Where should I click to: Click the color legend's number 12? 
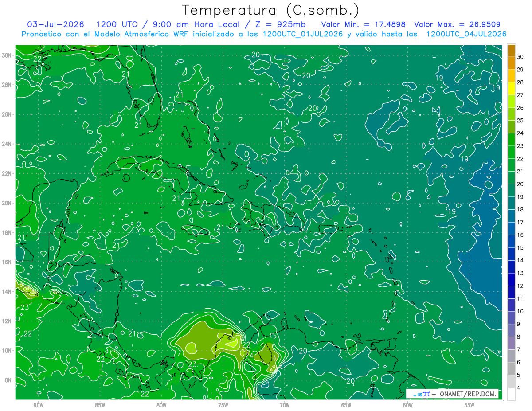pos(520,286)
